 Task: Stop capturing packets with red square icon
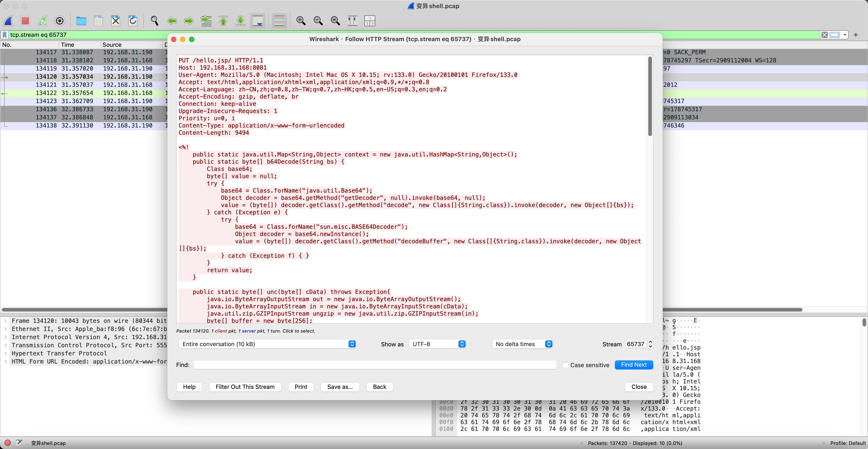[25, 21]
